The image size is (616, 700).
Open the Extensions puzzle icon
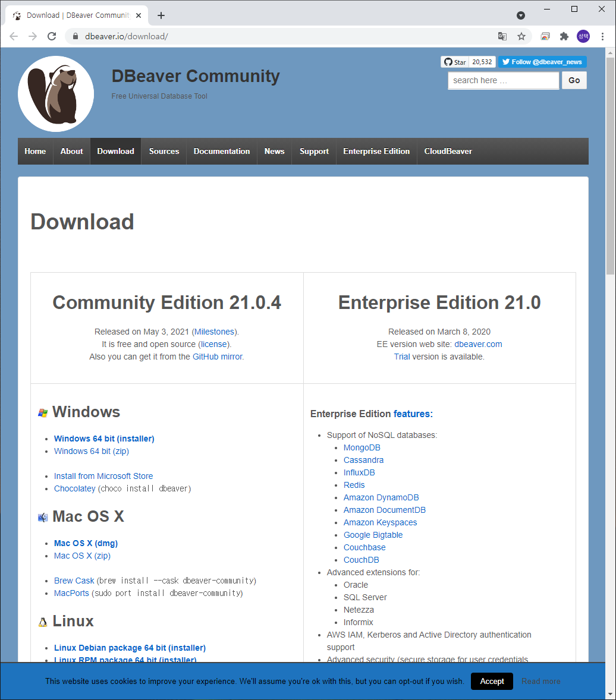tap(564, 36)
